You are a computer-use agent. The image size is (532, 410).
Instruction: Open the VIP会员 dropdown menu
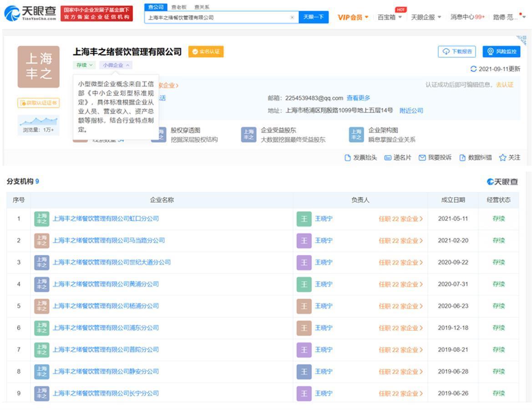pyautogui.click(x=353, y=17)
